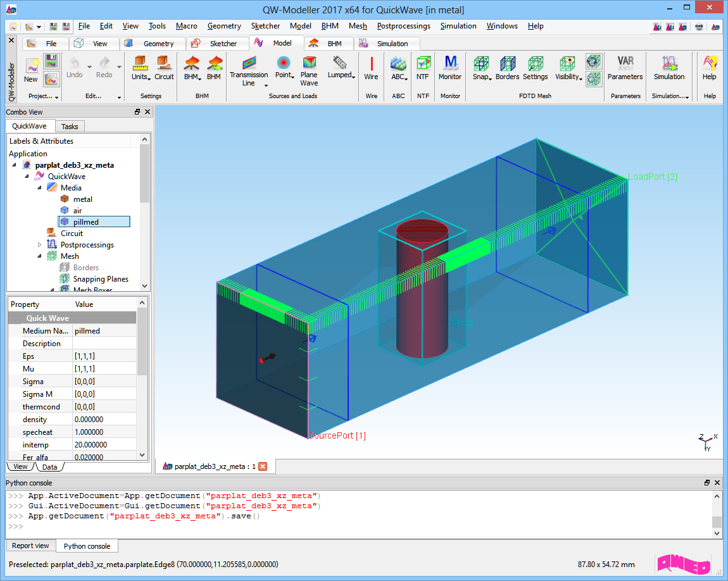Click the mesh Borders icon
The image size is (728, 581).
point(507,68)
